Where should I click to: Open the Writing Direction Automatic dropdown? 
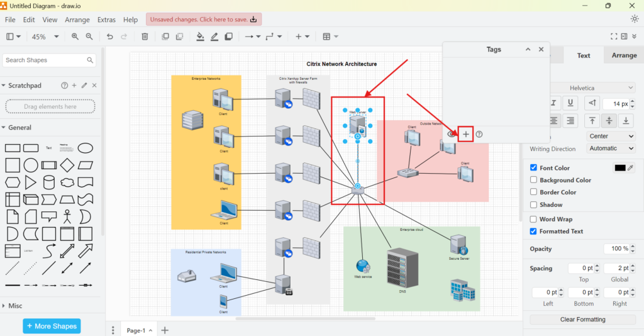pos(611,148)
